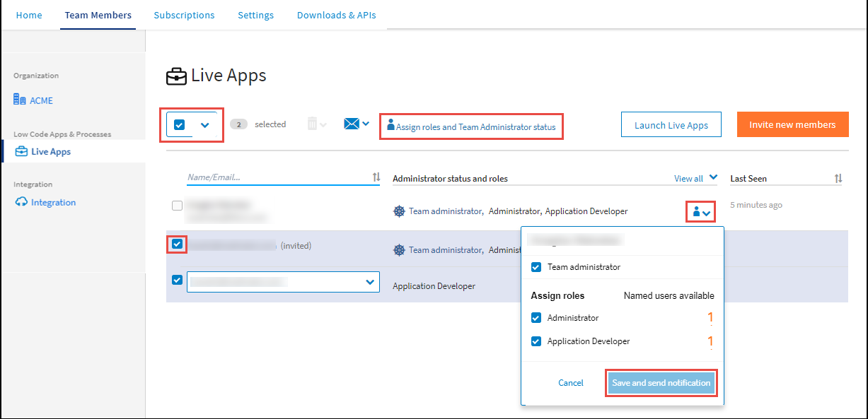Click the trash delete icon in toolbar
Image resolution: width=868 pixels, height=419 pixels.
coord(312,124)
